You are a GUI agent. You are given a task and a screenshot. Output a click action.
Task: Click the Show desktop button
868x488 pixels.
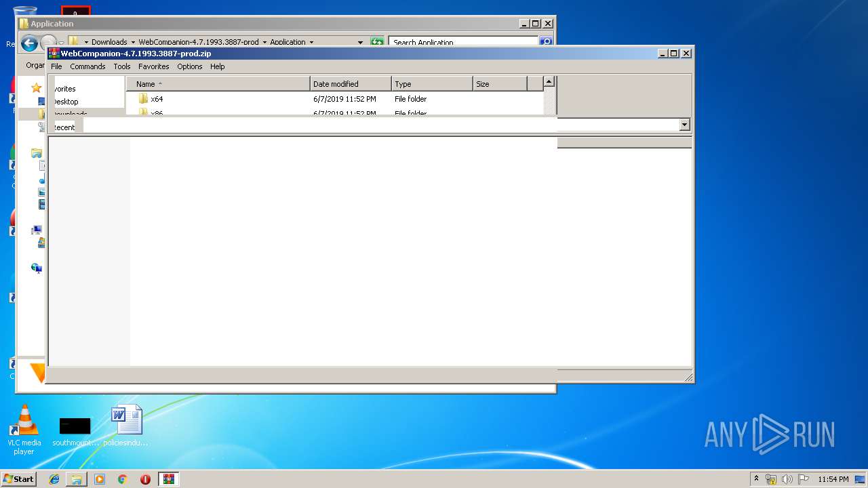point(861,479)
